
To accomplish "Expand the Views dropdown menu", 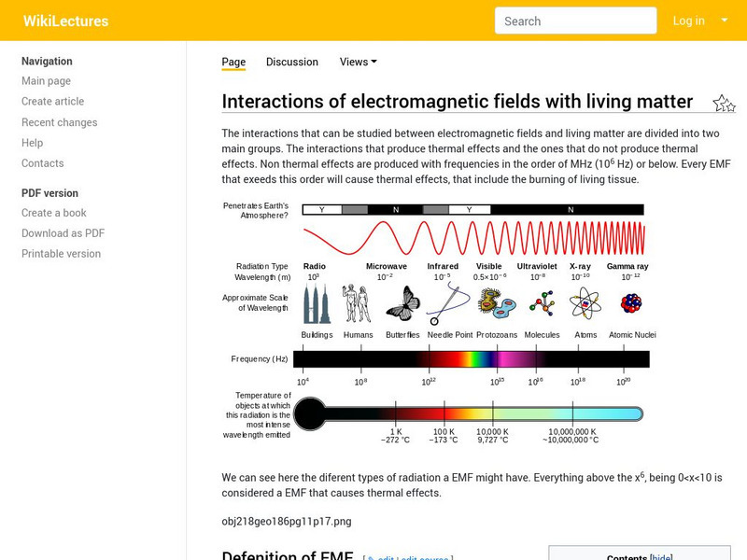I will [359, 62].
